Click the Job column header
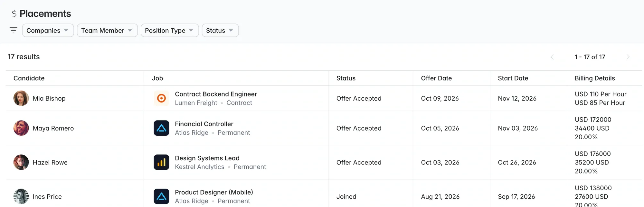Screen dimensions: 644x207 (157, 78)
